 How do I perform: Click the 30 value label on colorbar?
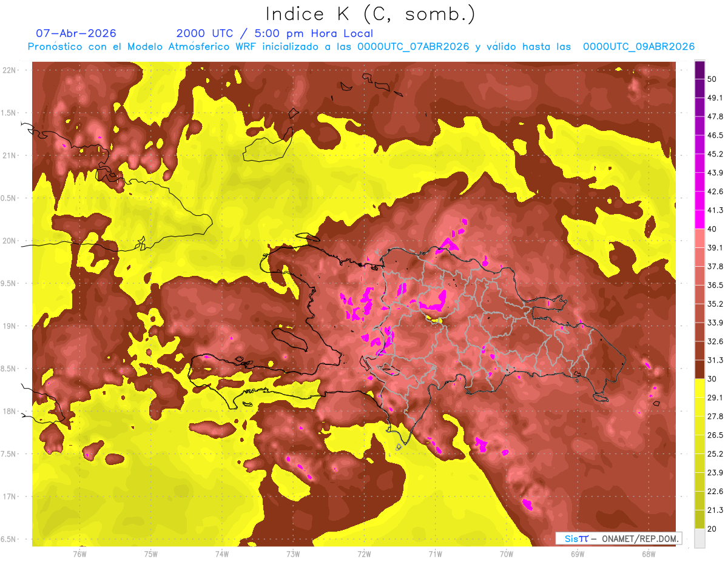pos(712,379)
